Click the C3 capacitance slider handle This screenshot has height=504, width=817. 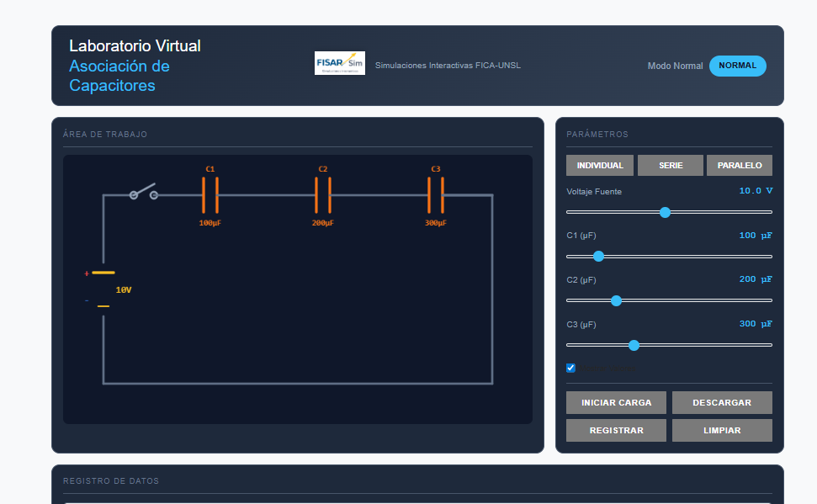pyautogui.click(x=634, y=345)
